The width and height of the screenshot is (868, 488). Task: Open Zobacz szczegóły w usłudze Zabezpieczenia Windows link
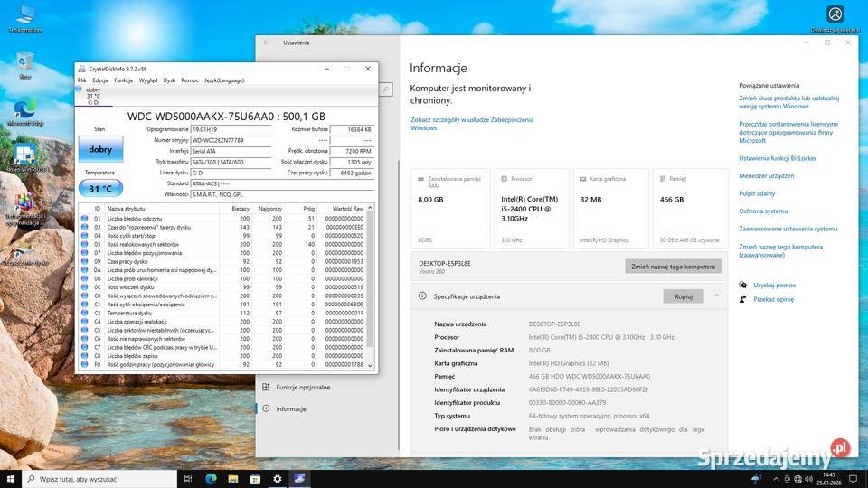472,124
